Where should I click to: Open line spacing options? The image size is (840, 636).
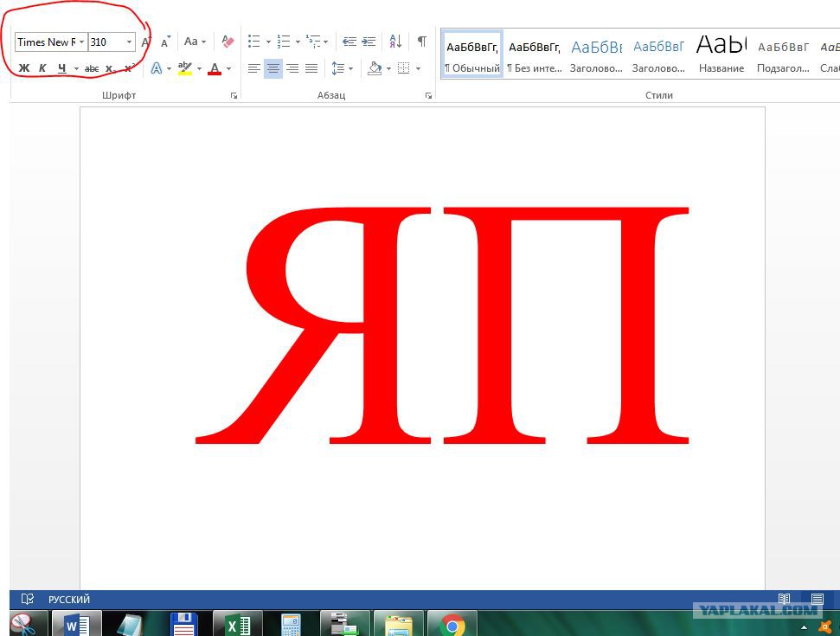(338, 68)
